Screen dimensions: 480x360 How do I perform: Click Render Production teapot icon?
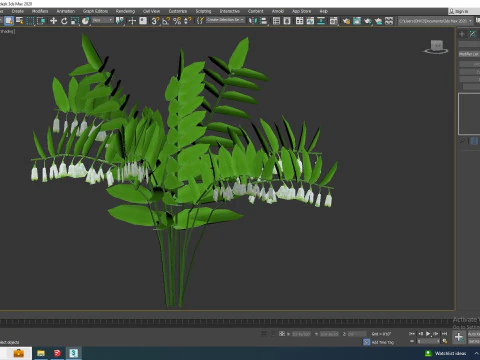click(368, 21)
